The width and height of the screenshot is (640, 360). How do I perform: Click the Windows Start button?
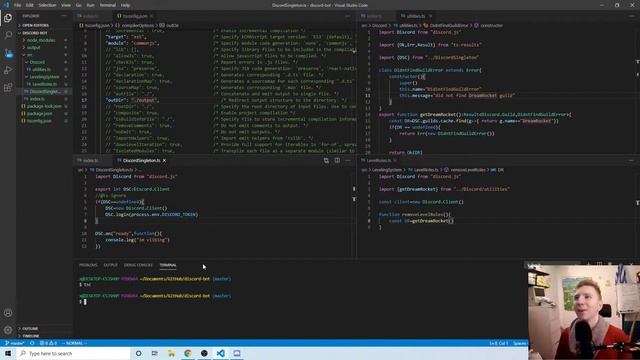coord(8,353)
